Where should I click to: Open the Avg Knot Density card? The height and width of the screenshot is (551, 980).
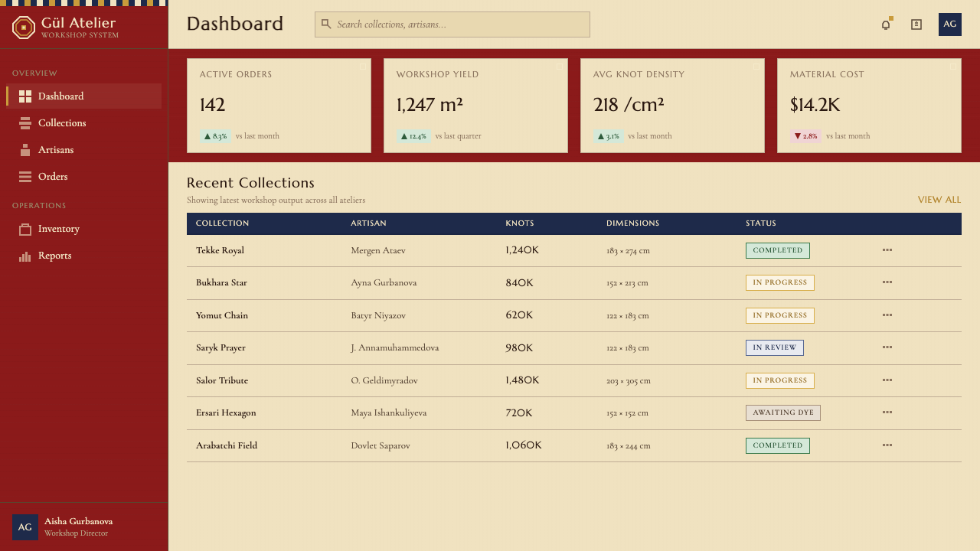[x=672, y=106]
